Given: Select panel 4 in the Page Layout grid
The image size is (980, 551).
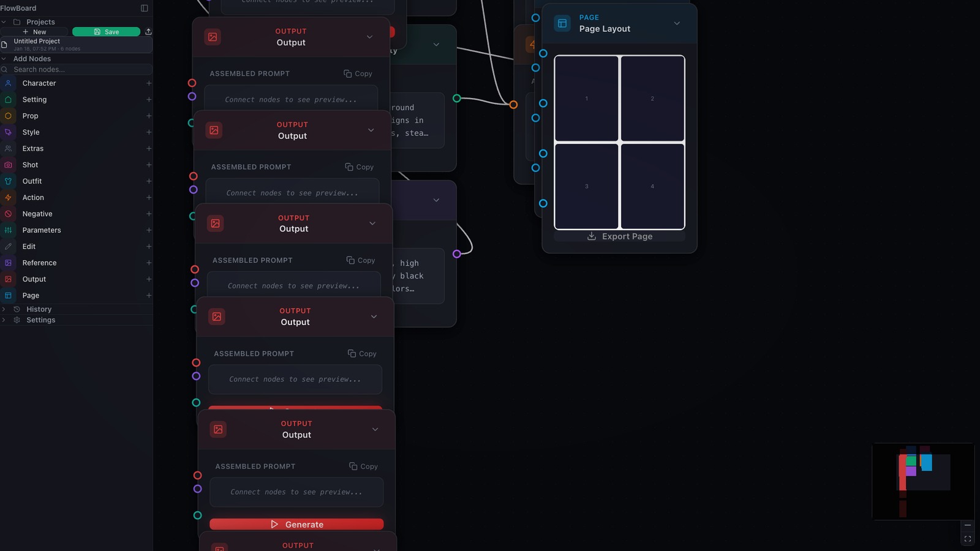Looking at the screenshot, I should pyautogui.click(x=652, y=186).
